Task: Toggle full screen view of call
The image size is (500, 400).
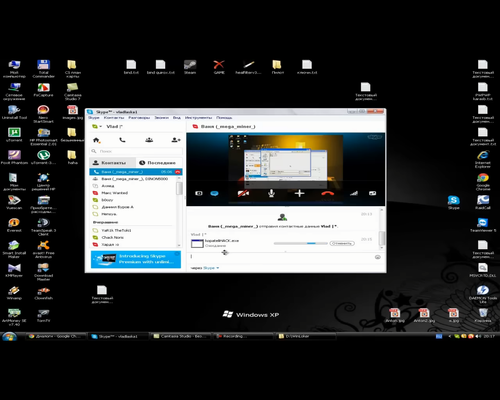Action: [x=373, y=193]
